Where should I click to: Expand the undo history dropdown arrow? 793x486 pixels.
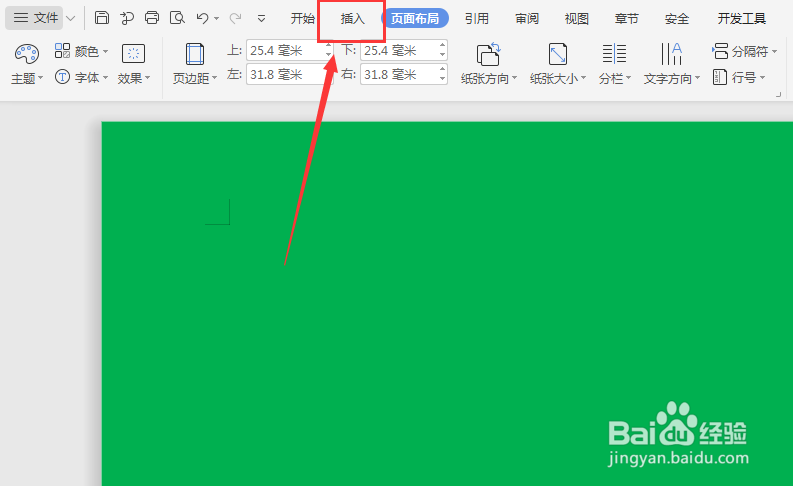[x=216, y=19]
